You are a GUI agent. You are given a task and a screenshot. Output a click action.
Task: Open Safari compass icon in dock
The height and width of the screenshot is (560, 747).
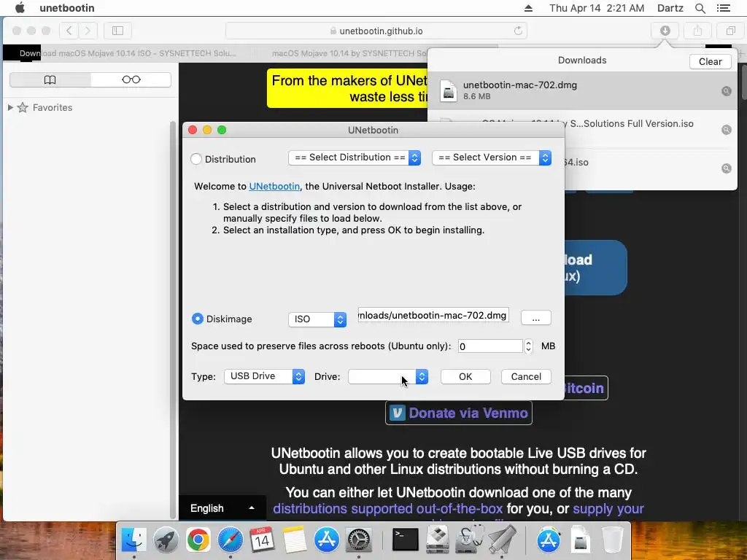coord(230,540)
